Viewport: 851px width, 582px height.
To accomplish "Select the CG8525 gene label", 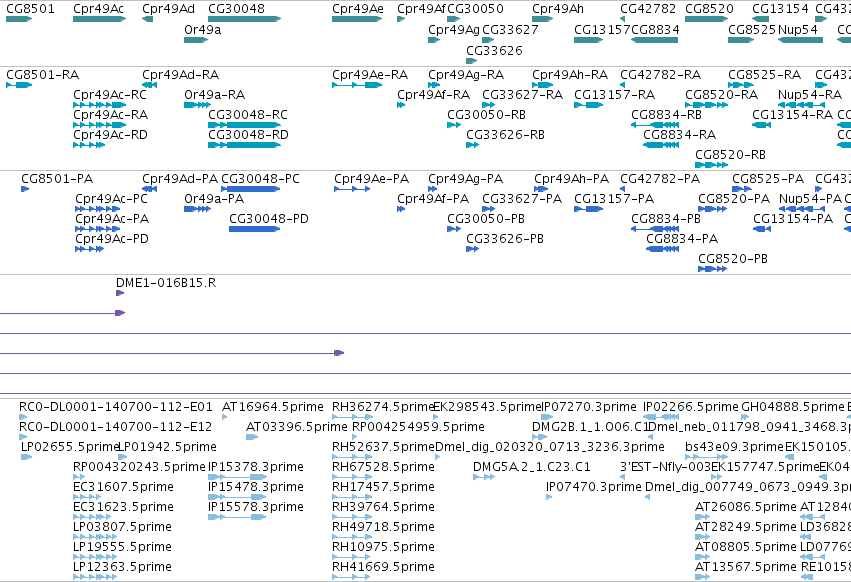I will (752, 29).
